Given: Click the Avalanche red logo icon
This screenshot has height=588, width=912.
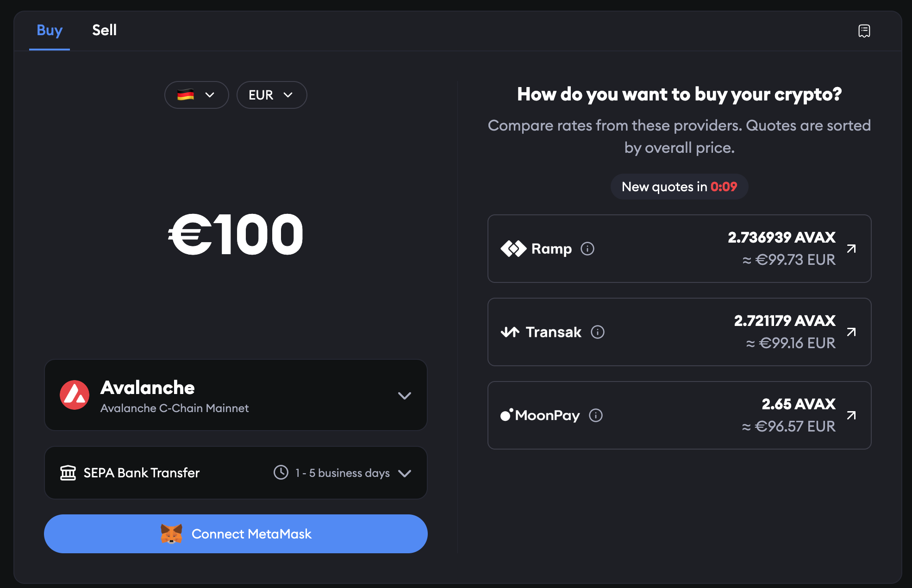Looking at the screenshot, I should (x=75, y=395).
